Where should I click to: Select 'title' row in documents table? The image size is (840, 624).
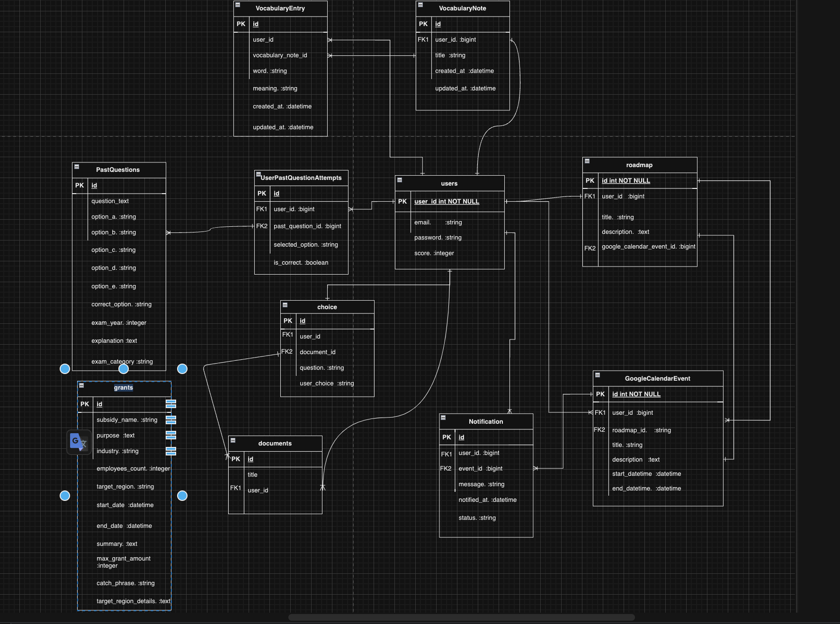(275, 475)
